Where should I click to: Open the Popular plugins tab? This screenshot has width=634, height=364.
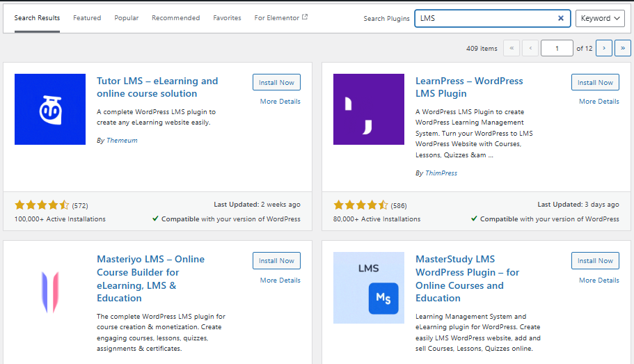tap(126, 18)
